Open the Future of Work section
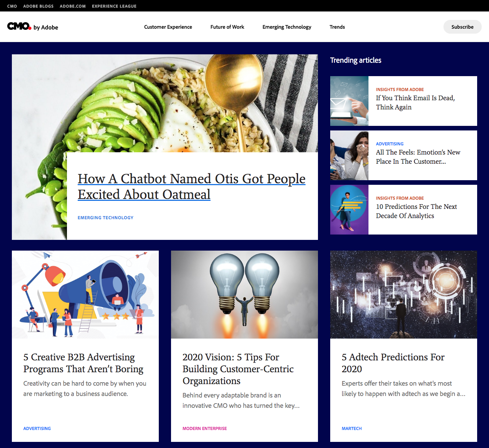The image size is (489, 448). [x=227, y=27]
